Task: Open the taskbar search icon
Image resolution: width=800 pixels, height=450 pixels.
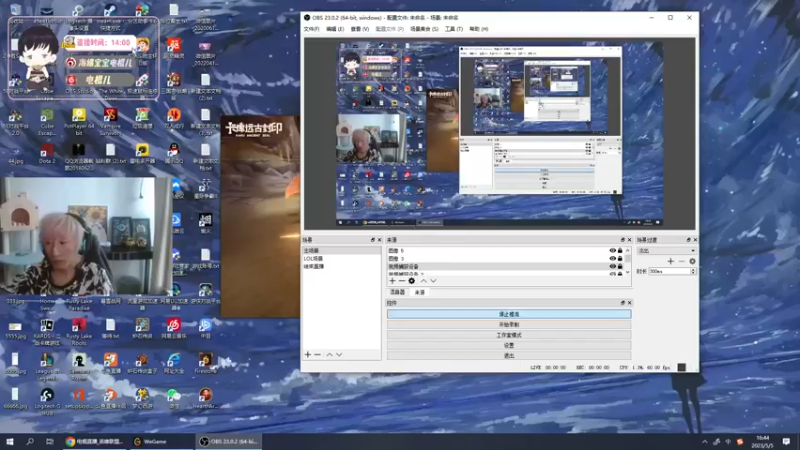Action: [x=30, y=441]
